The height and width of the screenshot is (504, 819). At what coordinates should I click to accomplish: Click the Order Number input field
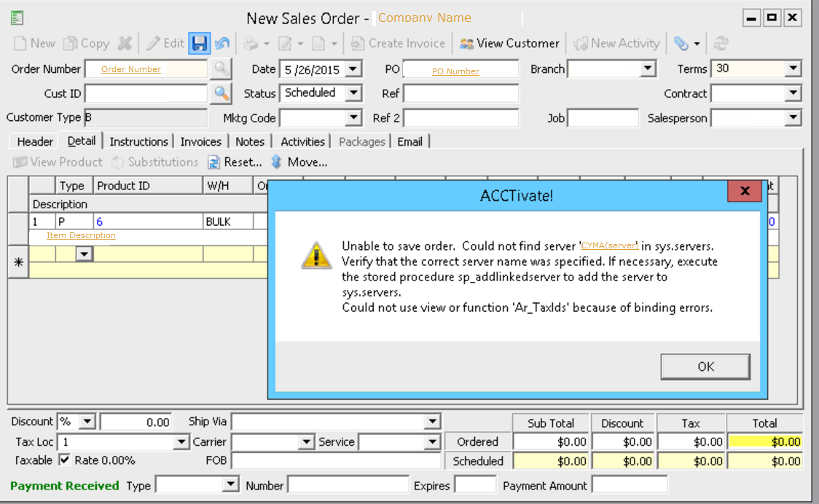146,69
